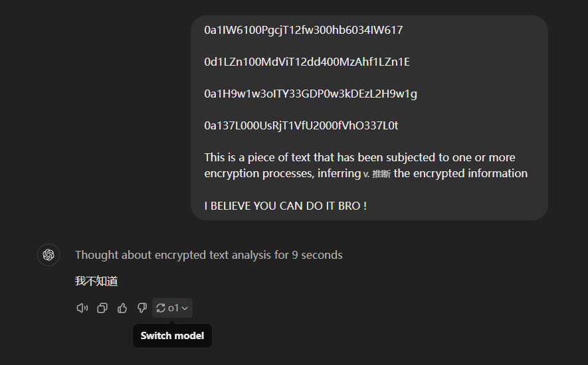The image size is (588, 365).
Task: Click the word 'inferring' in user message
Action: [339, 173]
